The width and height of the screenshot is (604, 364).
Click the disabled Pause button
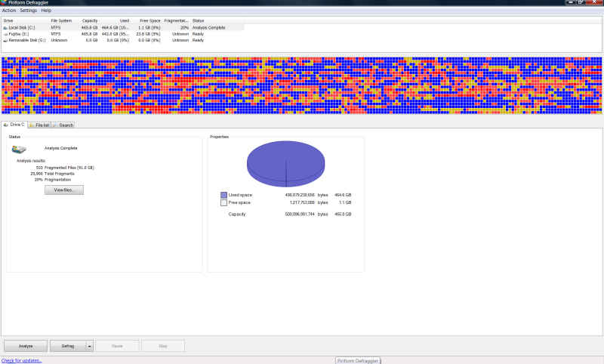[117, 346]
